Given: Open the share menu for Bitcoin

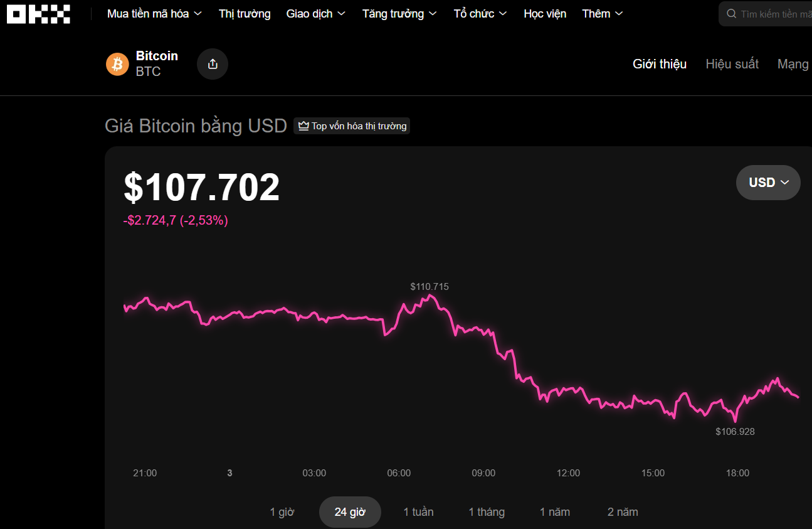Looking at the screenshot, I should 212,63.
